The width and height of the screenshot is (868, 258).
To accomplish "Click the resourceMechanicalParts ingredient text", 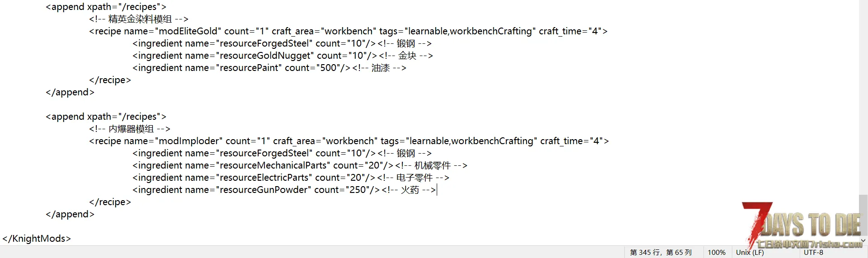I will click(274, 165).
